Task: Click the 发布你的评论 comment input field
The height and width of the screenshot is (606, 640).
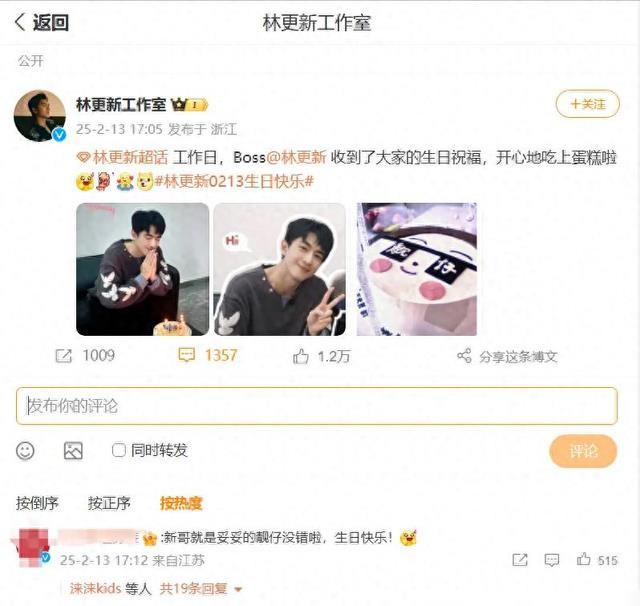Action: pyautogui.click(x=317, y=406)
